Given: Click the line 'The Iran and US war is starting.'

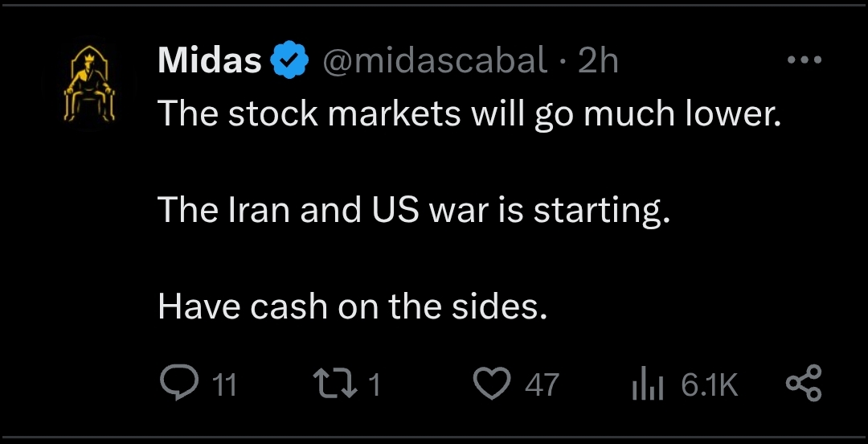Looking at the screenshot, I should [414, 210].
